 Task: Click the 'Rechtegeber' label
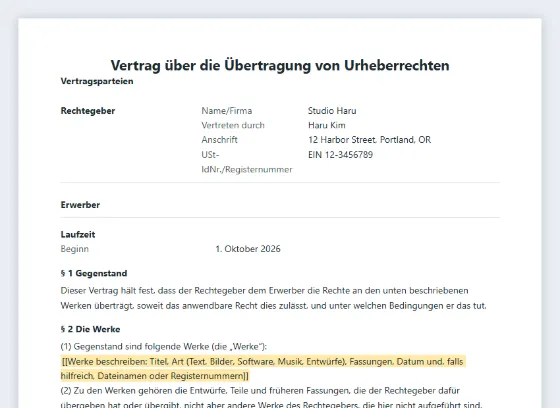[88, 111]
